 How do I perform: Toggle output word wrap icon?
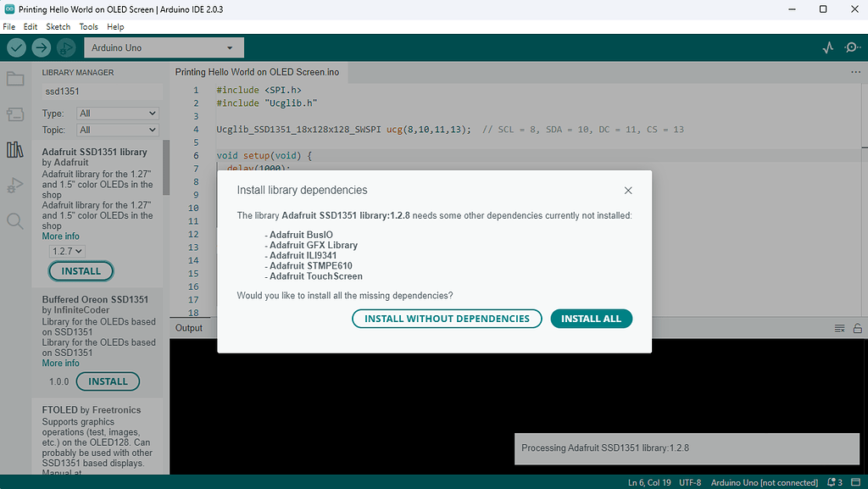coord(839,329)
